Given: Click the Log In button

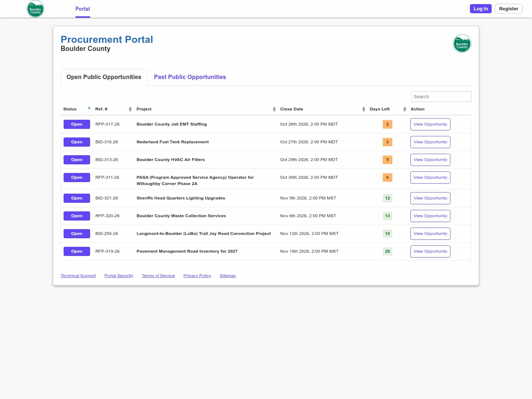Looking at the screenshot, I should [x=481, y=9].
